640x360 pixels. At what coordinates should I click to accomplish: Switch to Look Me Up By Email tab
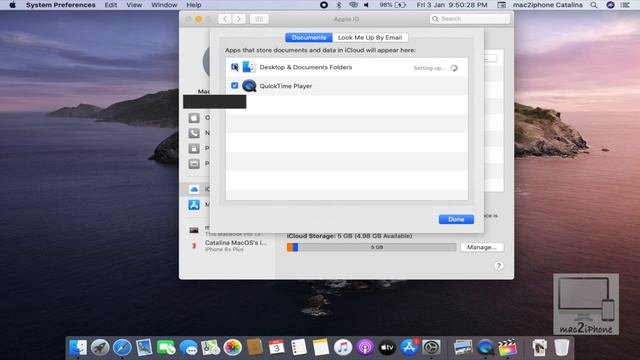pos(370,38)
